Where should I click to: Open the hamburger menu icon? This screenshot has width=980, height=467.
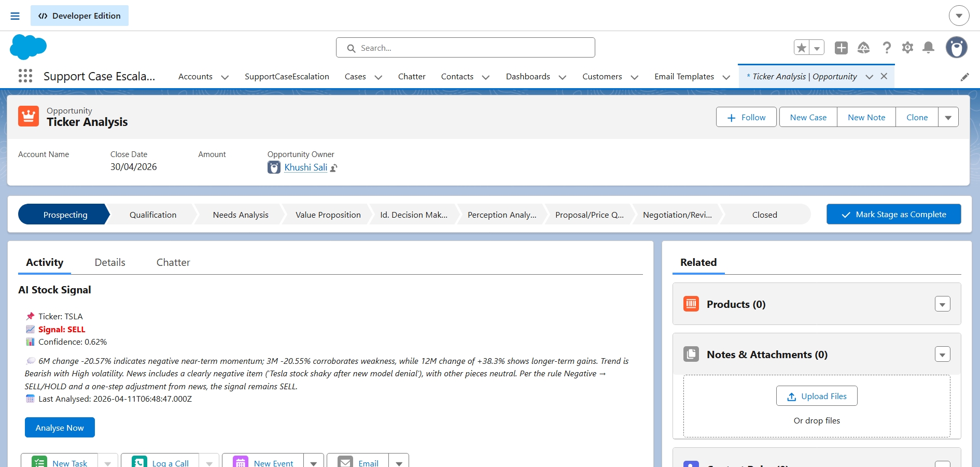tap(15, 16)
